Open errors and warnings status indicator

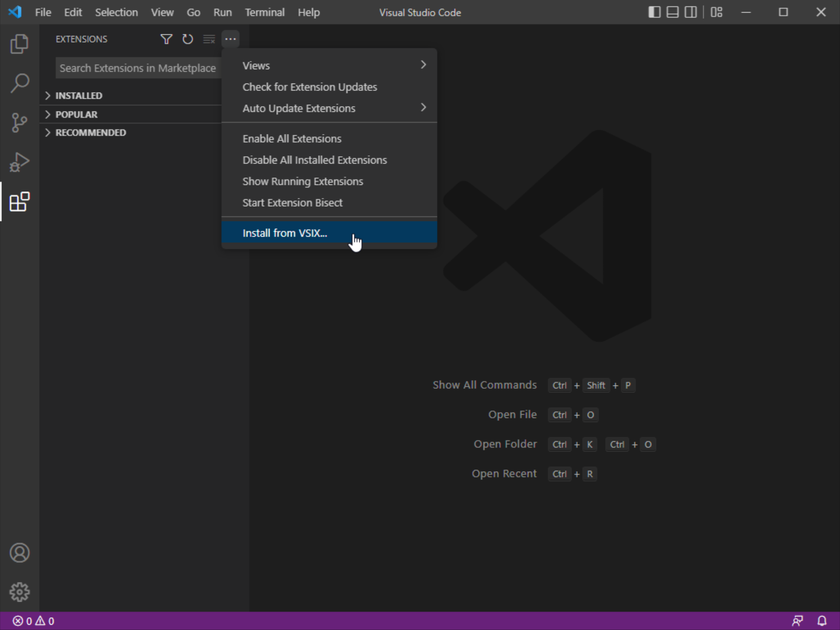pyautogui.click(x=33, y=621)
